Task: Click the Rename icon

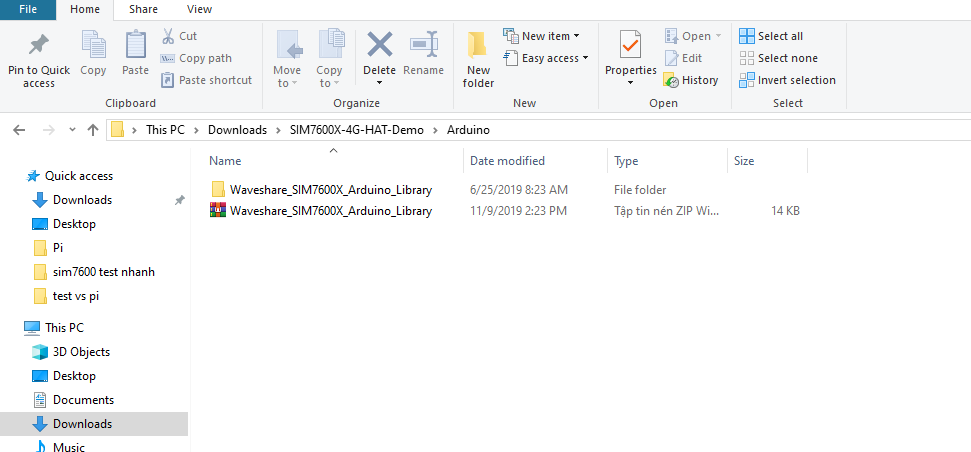Action: coord(424,45)
